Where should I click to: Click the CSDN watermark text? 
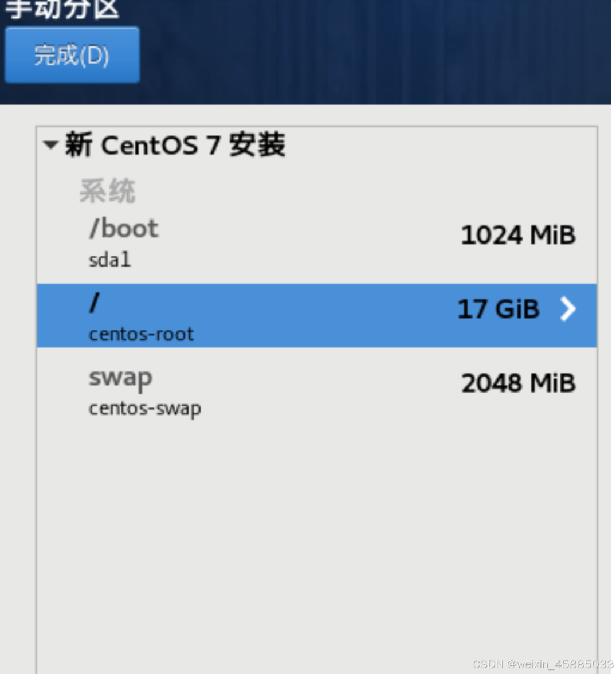(542, 664)
